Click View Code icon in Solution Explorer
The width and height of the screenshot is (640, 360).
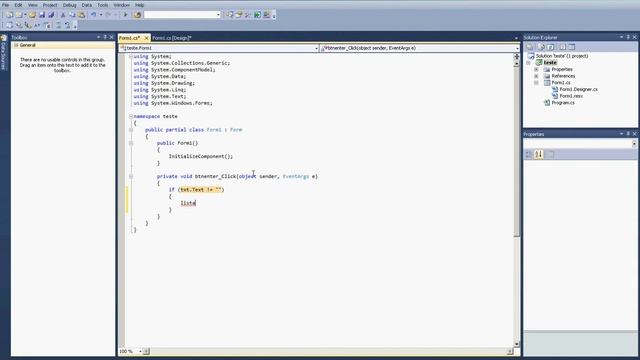[x=562, y=47]
